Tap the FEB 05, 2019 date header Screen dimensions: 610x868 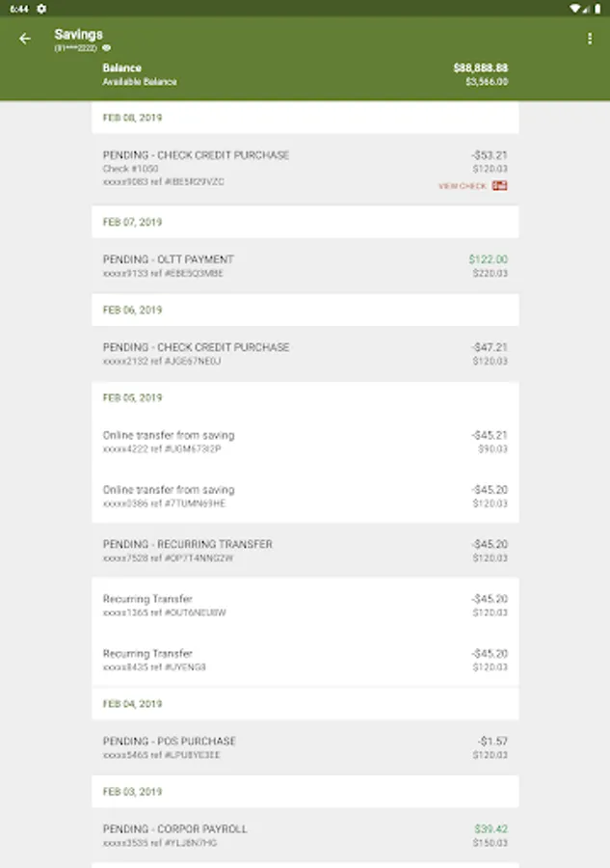coord(133,397)
